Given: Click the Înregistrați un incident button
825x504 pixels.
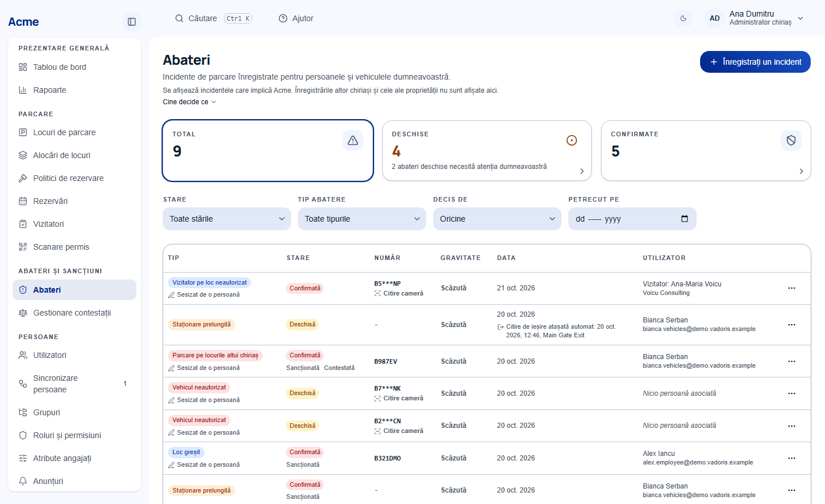Looking at the screenshot, I should (755, 62).
